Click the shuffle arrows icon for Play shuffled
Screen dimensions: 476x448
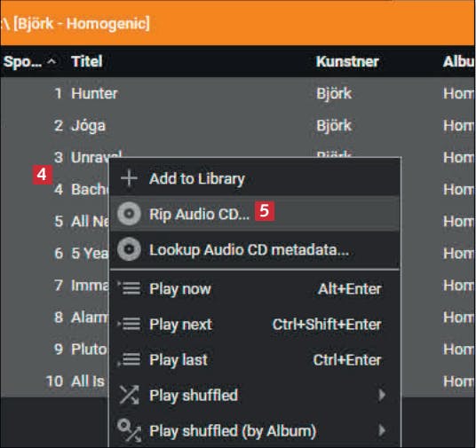(x=129, y=395)
